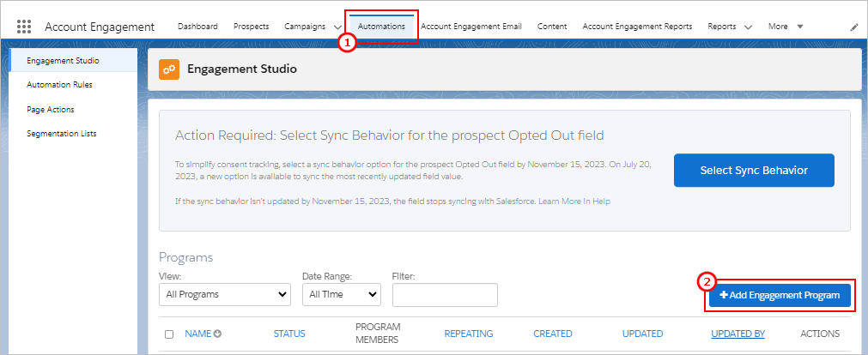Sort programs by STATUS column

(289, 334)
